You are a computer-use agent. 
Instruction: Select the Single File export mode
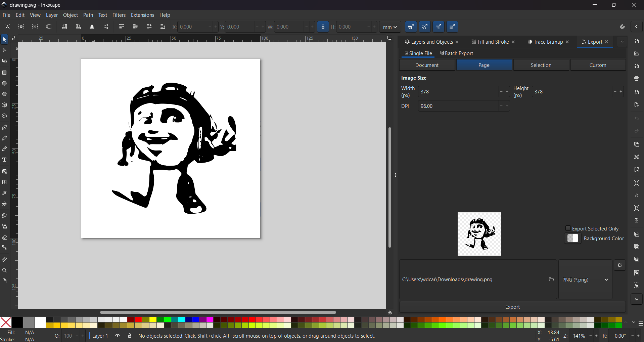click(418, 53)
